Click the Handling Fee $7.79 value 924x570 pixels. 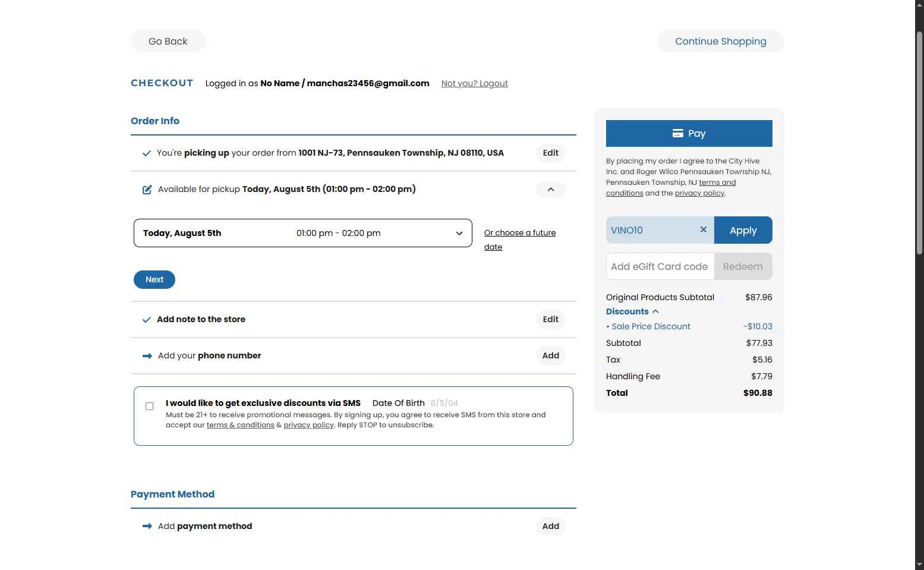762,376
